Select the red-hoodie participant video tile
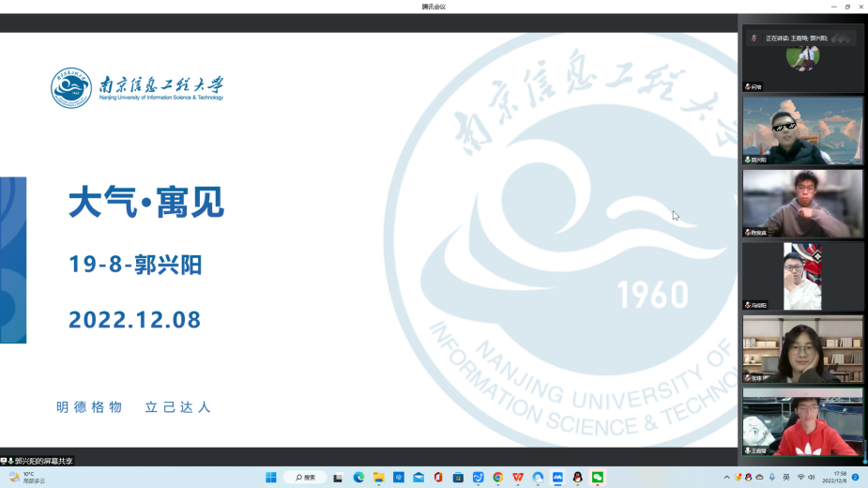 tap(802, 423)
